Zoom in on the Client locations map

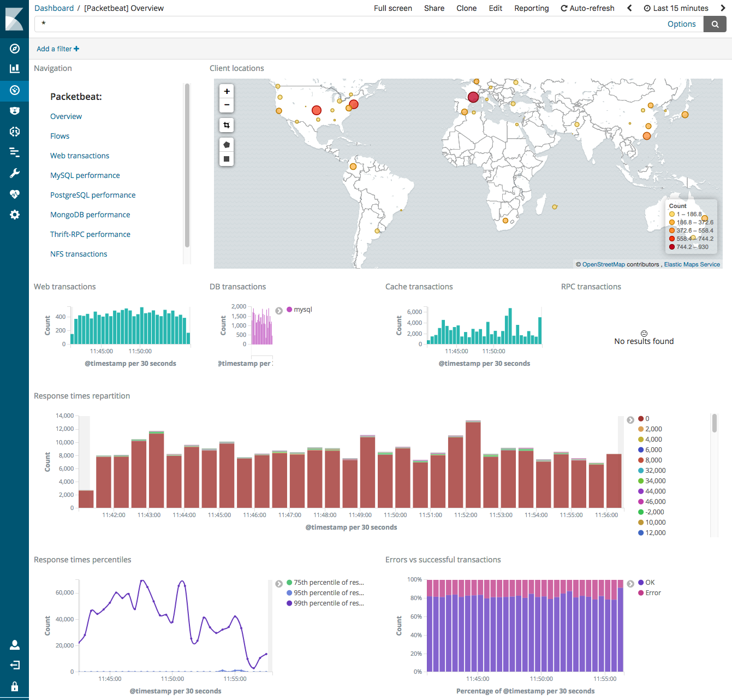click(227, 91)
